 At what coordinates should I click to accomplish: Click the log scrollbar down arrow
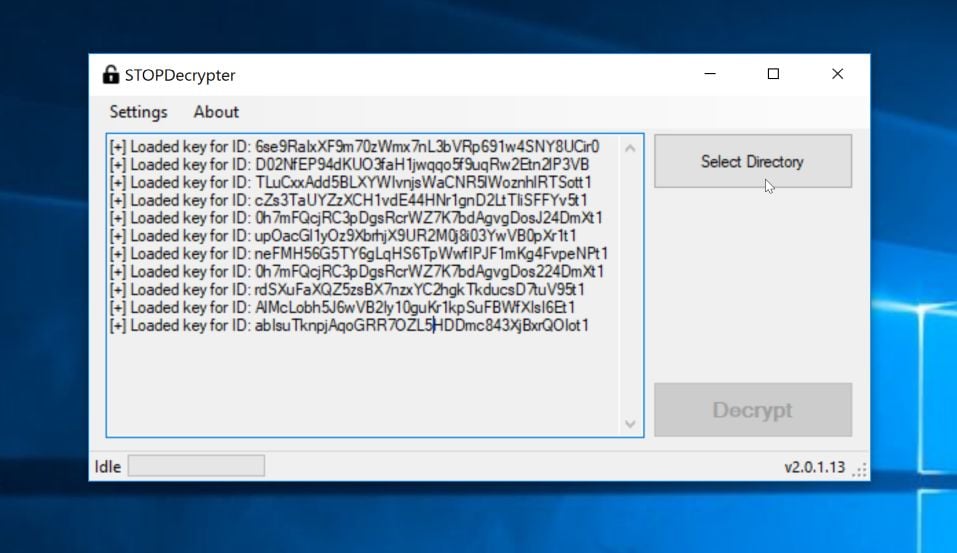pyautogui.click(x=630, y=423)
